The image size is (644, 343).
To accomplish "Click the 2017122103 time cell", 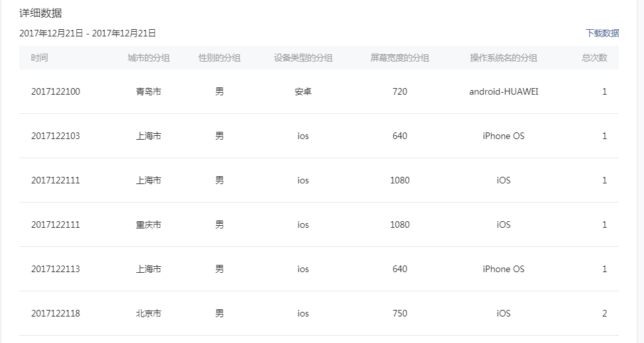I will click(x=56, y=136).
